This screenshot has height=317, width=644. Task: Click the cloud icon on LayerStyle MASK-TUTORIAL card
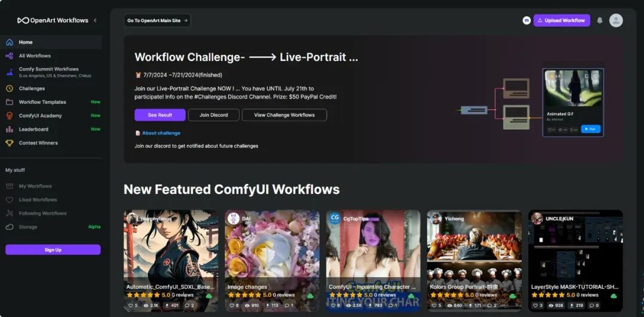tap(614, 296)
